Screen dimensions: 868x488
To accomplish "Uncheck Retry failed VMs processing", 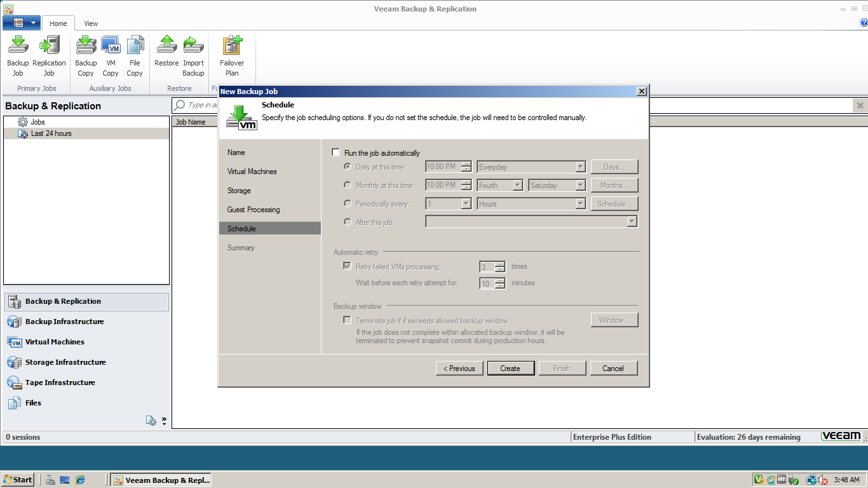I will [347, 266].
